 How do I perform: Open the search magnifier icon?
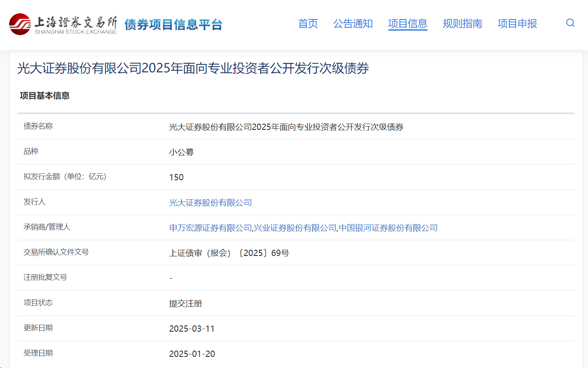570,23
